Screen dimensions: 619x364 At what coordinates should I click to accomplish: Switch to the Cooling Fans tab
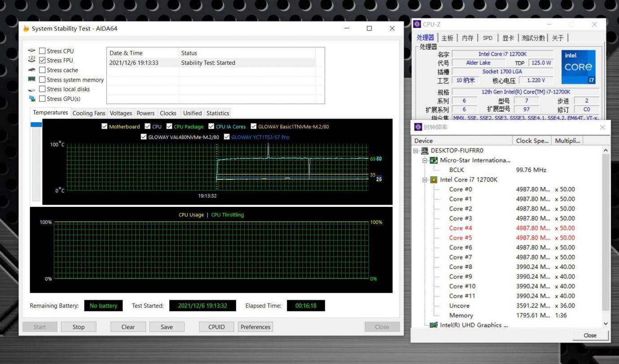pos(89,113)
